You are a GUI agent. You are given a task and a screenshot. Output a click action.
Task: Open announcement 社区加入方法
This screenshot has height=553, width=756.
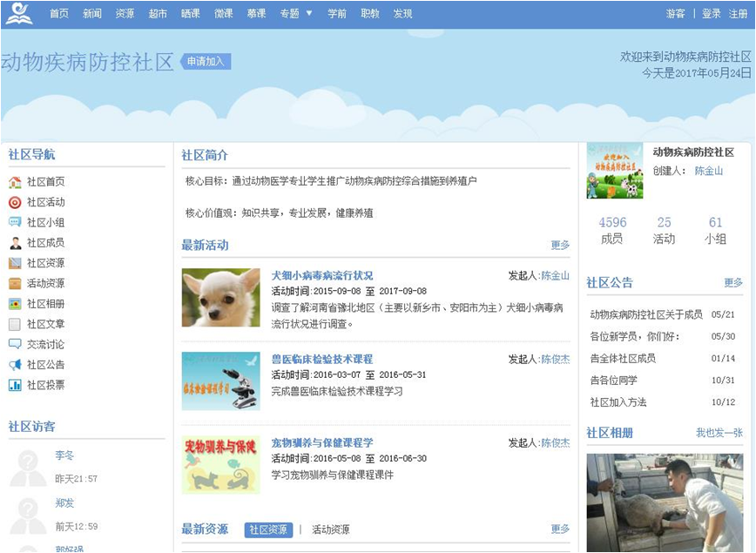[x=618, y=402]
